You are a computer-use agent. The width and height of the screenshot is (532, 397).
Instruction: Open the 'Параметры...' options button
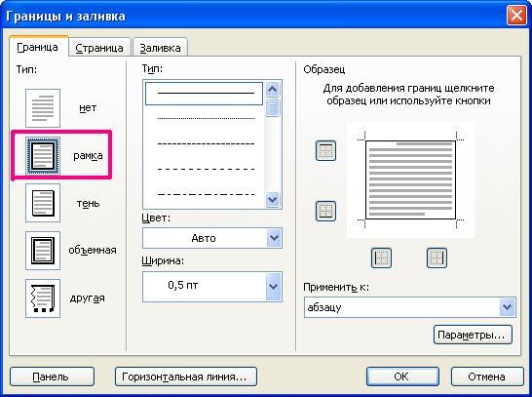[473, 335]
